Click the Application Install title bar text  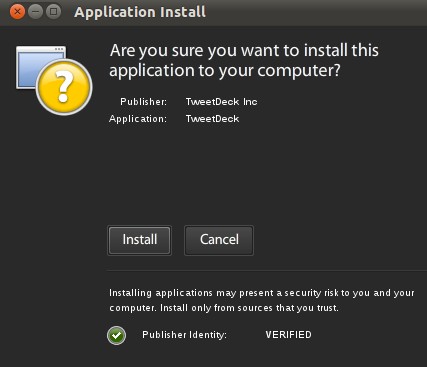(x=140, y=12)
